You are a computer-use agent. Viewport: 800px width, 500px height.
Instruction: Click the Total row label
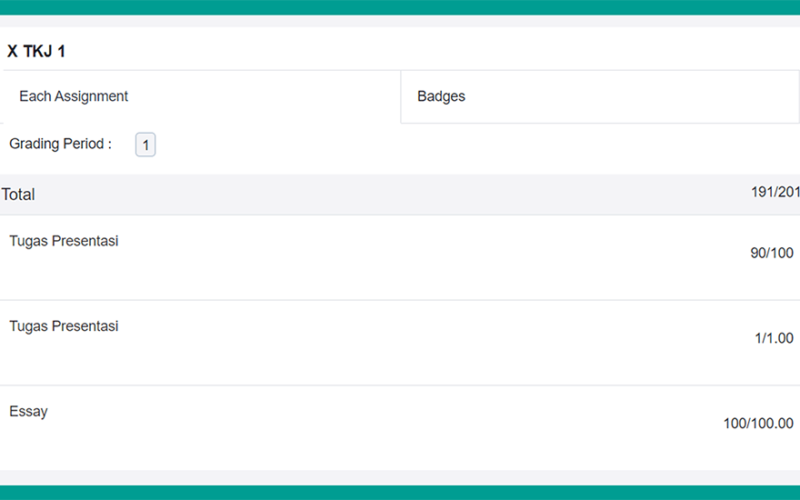pyautogui.click(x=18, y=194)
